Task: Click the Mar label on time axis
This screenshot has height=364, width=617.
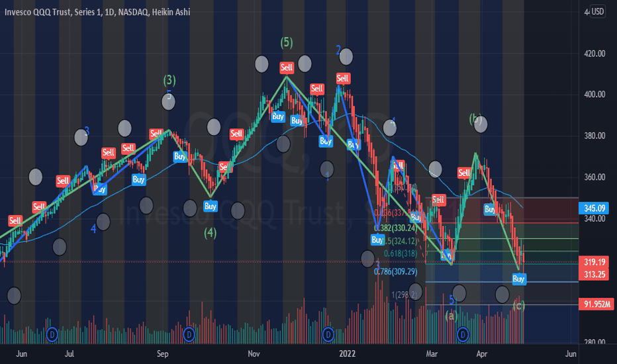Action: 432,354
